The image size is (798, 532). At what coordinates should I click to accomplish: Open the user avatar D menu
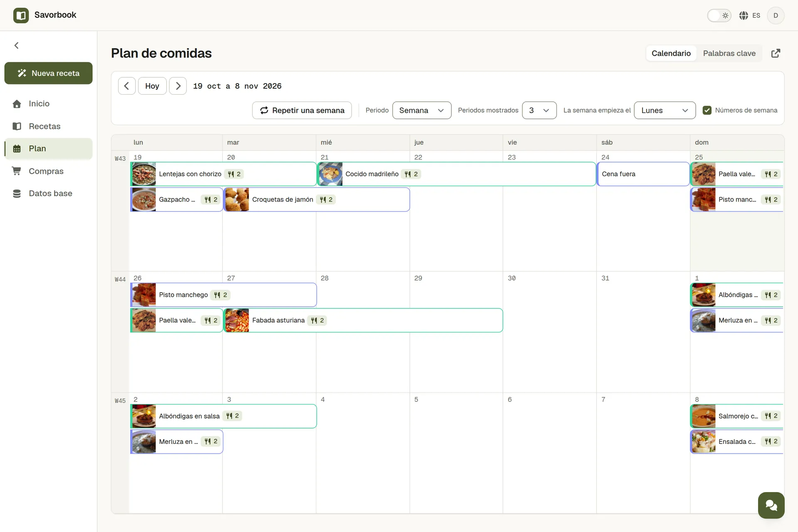point(775,15)
